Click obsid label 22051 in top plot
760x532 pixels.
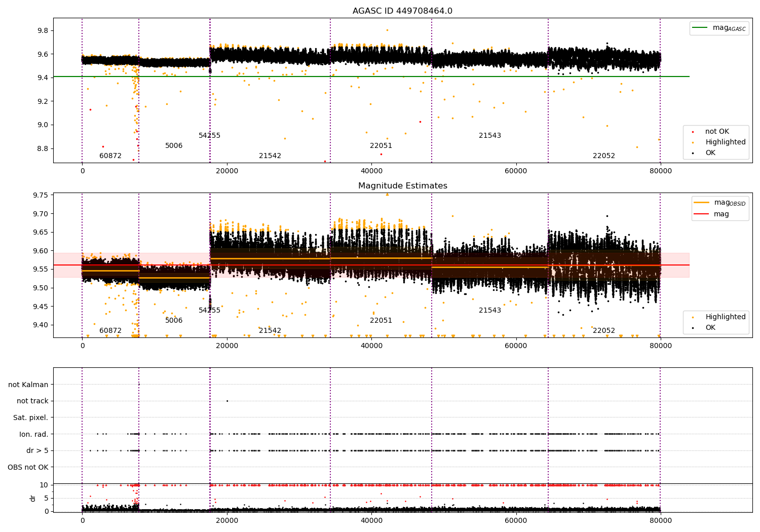[x=381, y=146]
